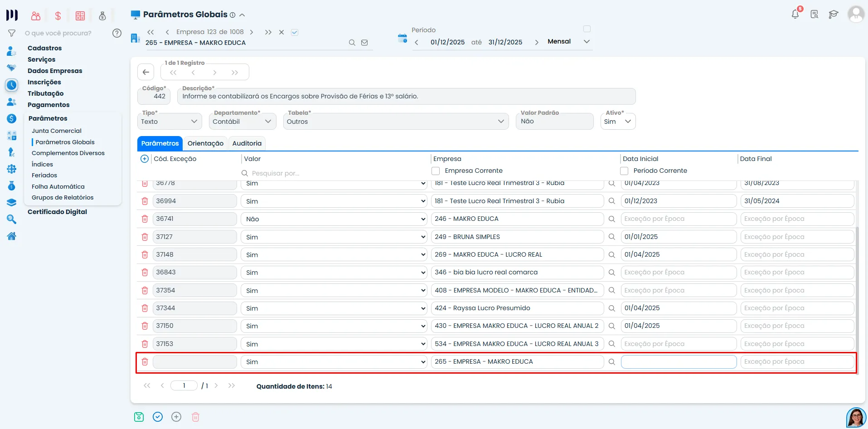868x429 pixels.
Task: Open the user profile avatar
Action: tap(856, 14)
